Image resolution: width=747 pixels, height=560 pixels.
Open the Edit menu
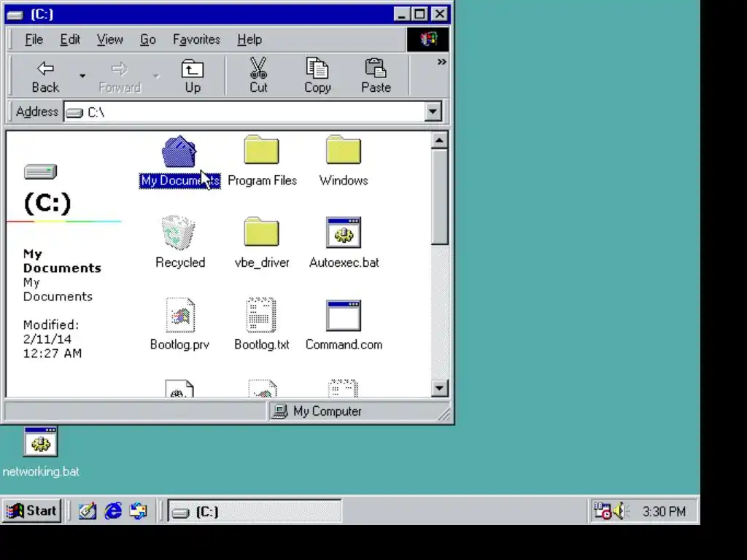(x=70, y=39)
